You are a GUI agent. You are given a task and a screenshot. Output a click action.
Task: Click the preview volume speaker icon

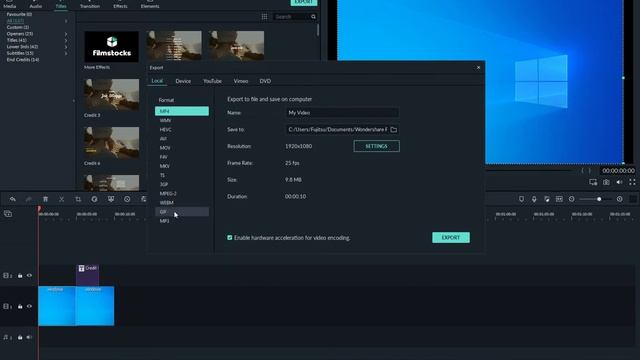619,182
